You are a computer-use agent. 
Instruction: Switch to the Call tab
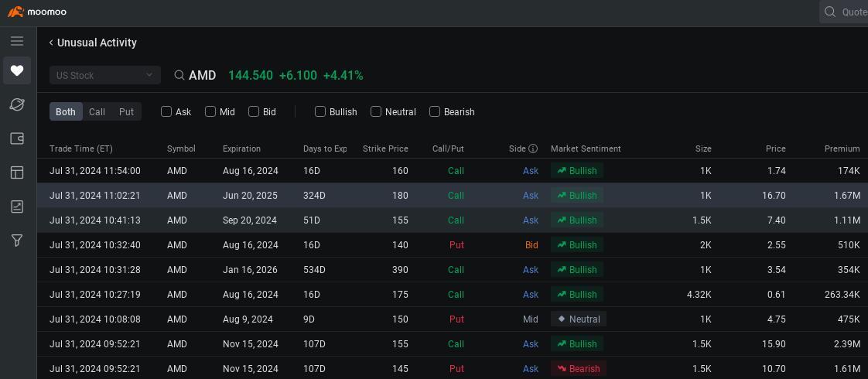[97, 111]
